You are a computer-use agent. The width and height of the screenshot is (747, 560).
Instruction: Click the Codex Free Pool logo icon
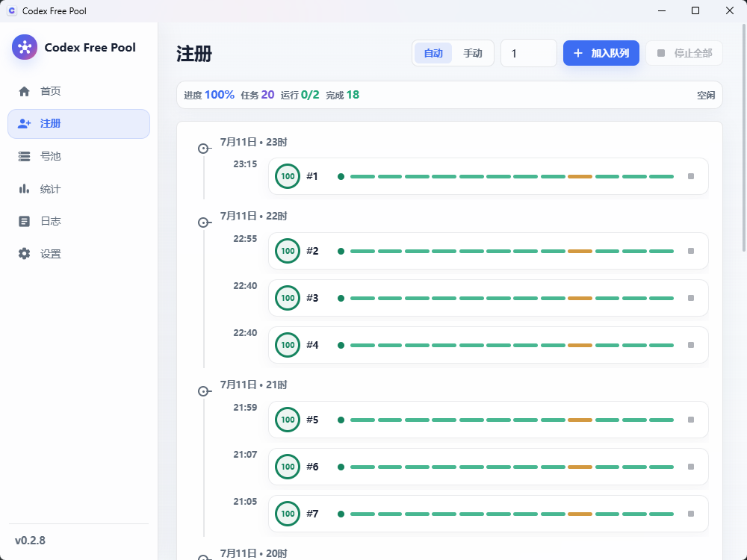pos(25,47)
